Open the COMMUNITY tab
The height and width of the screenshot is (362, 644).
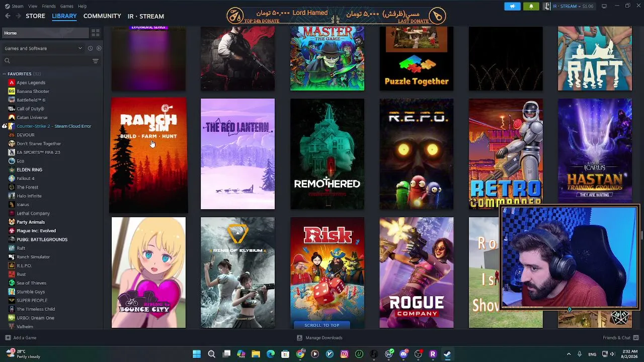102,16
